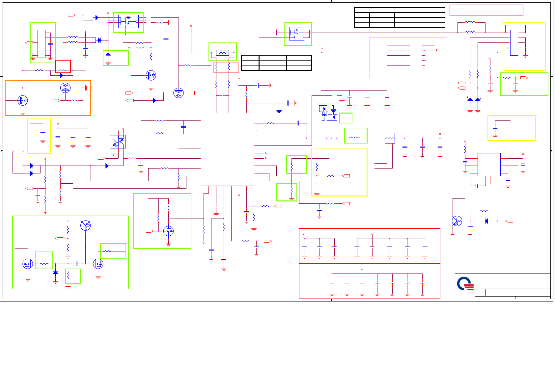Click the Quanta logo in the title block
Image resolution: width=555 pixels, height=392 pixels.
click(x=465, y=283)
